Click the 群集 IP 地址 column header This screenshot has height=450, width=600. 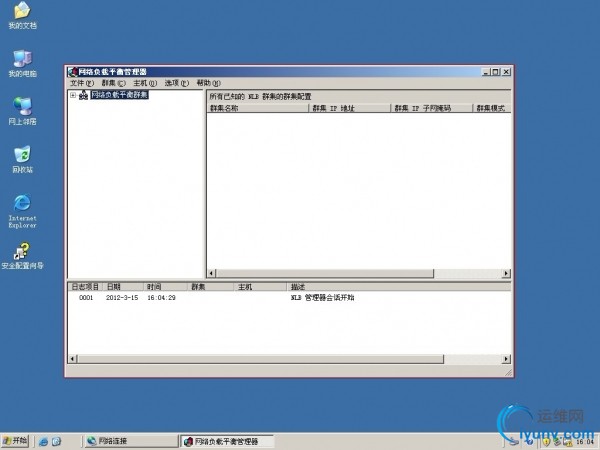349,108
